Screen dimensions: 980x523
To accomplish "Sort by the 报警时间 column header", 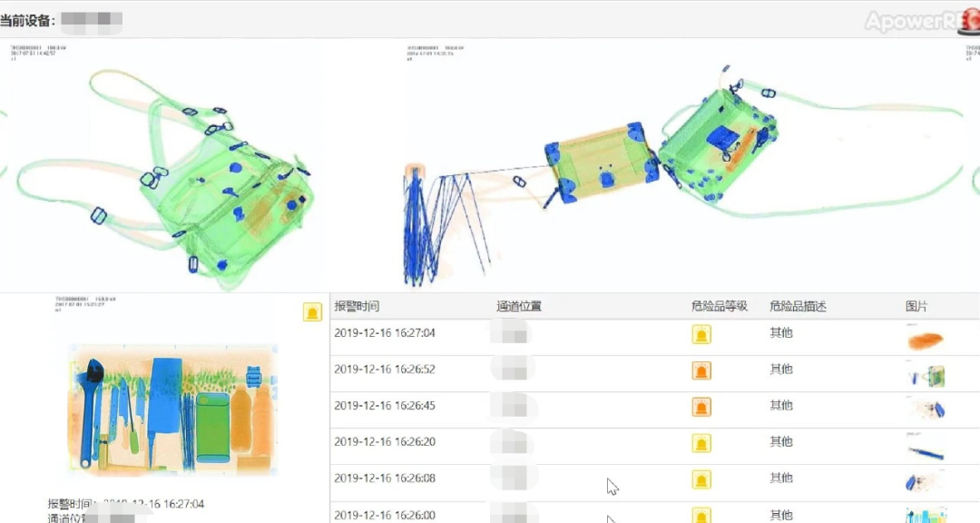I will coord(357,307).
